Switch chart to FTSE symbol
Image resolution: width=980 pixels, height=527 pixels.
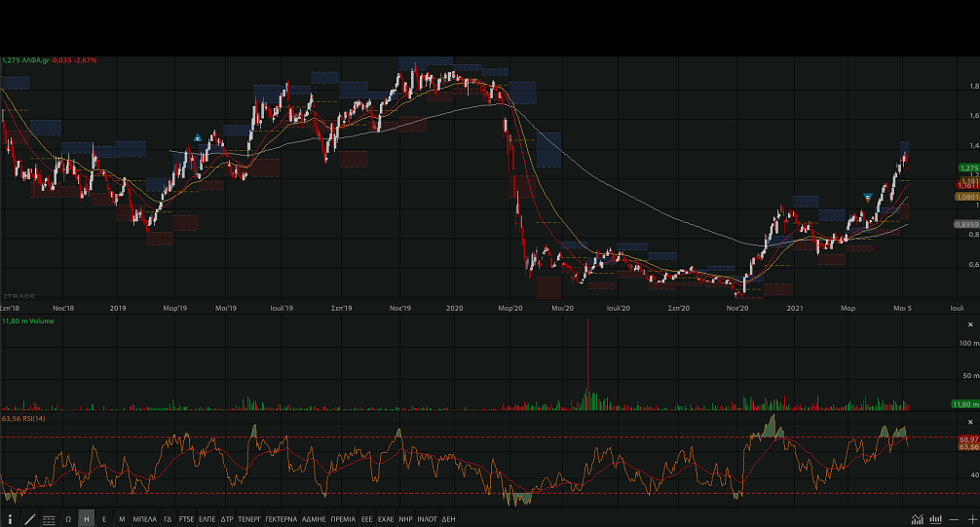[187, 519]
